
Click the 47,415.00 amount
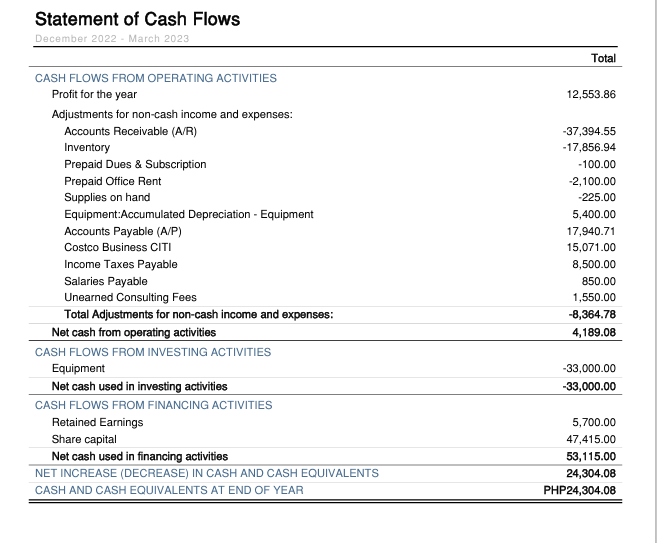point(591,439)
